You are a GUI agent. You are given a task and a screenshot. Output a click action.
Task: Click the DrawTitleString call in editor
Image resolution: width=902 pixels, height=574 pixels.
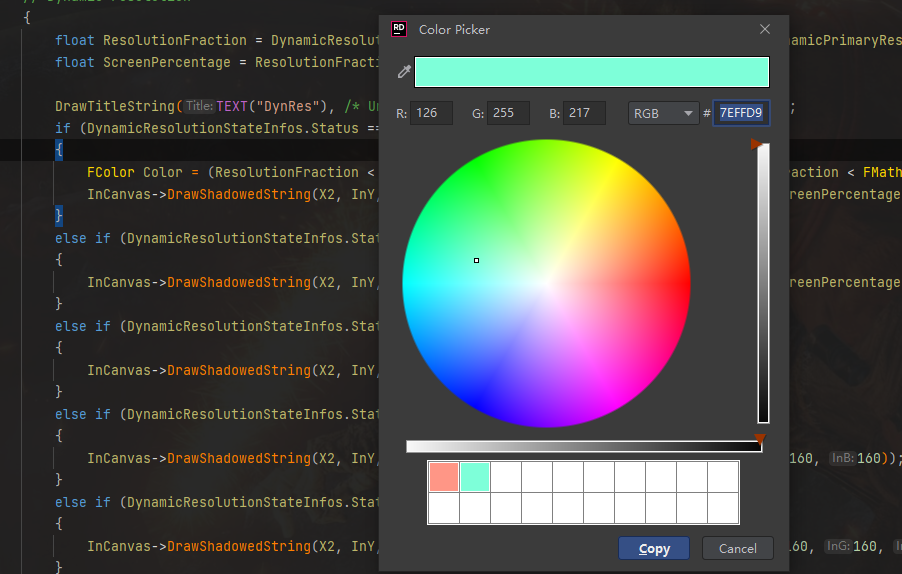click(x=115, y=106)
